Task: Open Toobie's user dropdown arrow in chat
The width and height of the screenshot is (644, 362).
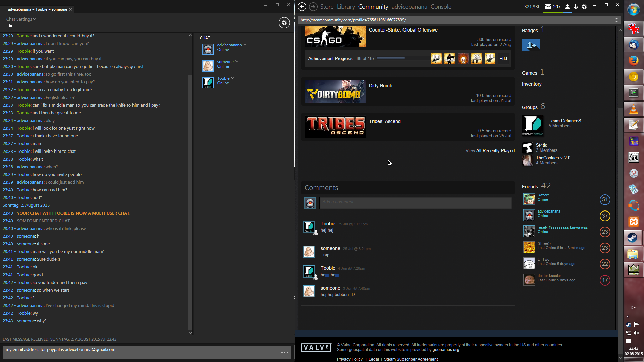Action: coord(233,78)
